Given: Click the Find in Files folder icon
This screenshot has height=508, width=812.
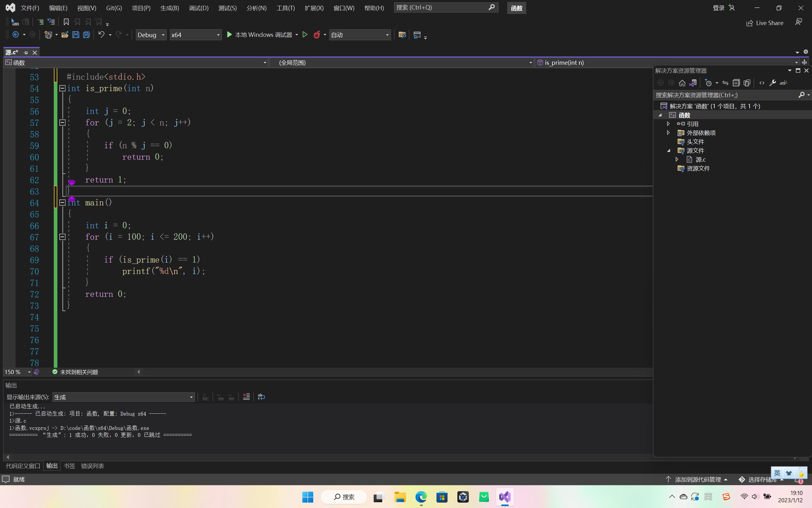Looking at the screenshot, I should tap(402, 35).
